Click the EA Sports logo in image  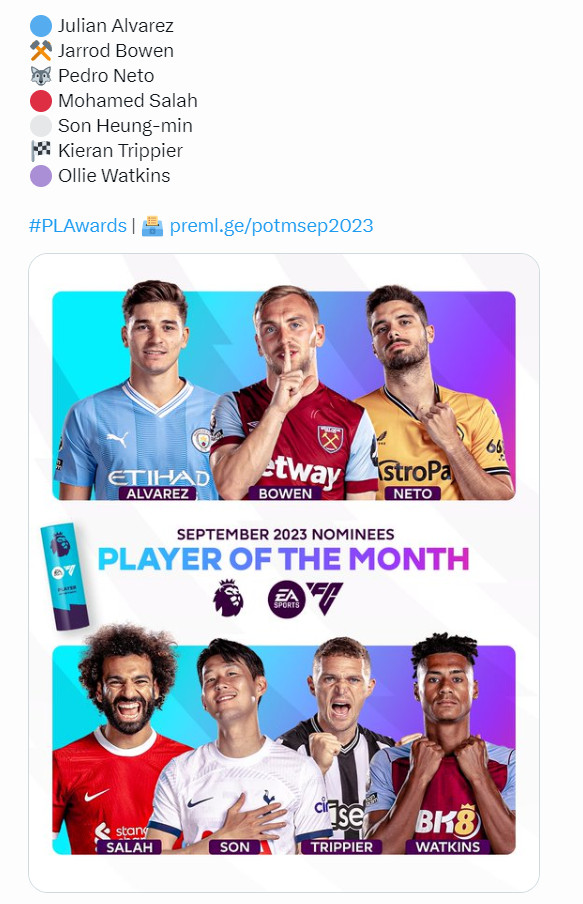click(287, 600)
